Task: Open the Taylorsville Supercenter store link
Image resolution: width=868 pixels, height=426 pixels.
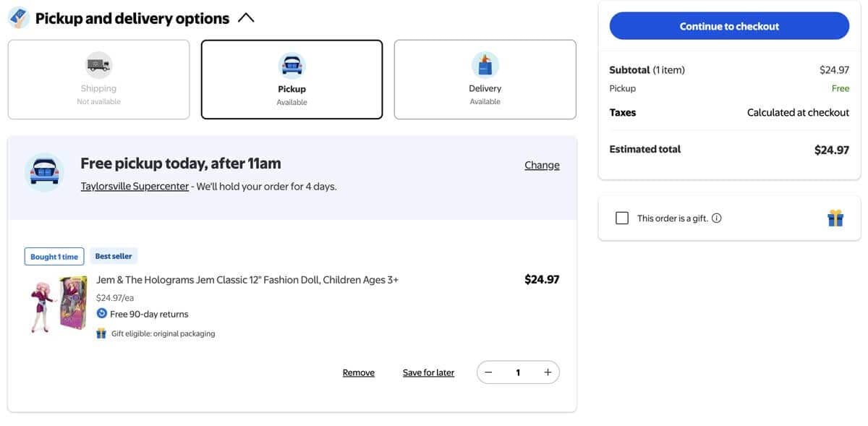Action: (x=135, y=187)
